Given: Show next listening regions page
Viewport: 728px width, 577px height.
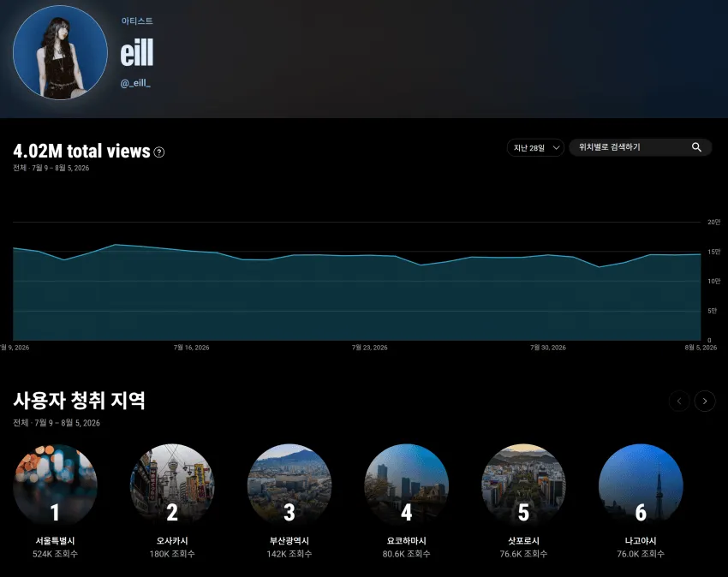Looking at the screenshot, I should [705, 401].
